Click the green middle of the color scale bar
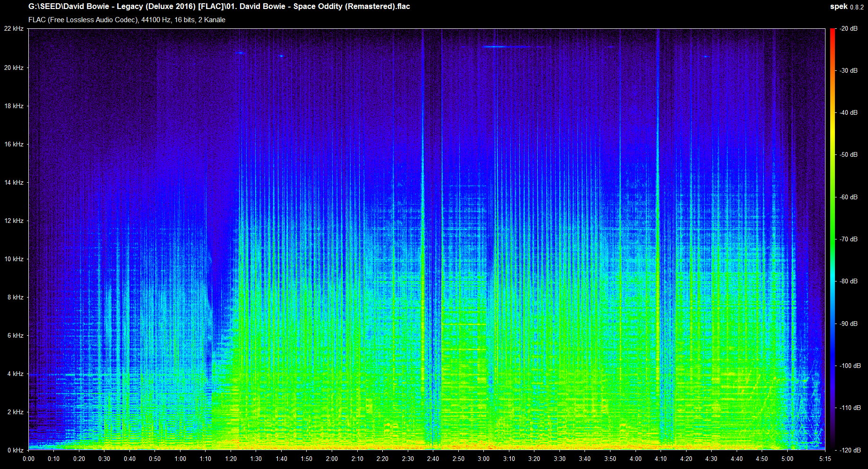This screenshot has width=868, height=469. (x=833, y=227)
